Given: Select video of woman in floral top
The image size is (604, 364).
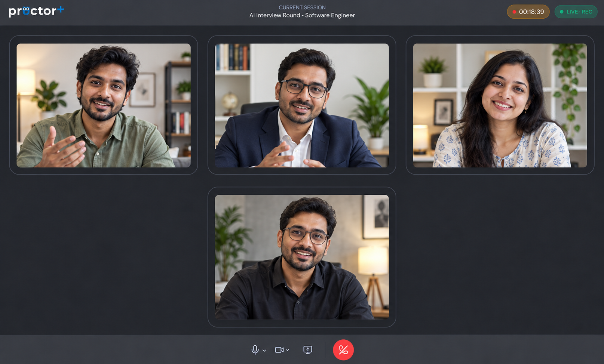Looking at the screenshot, I should coord(500,105).
